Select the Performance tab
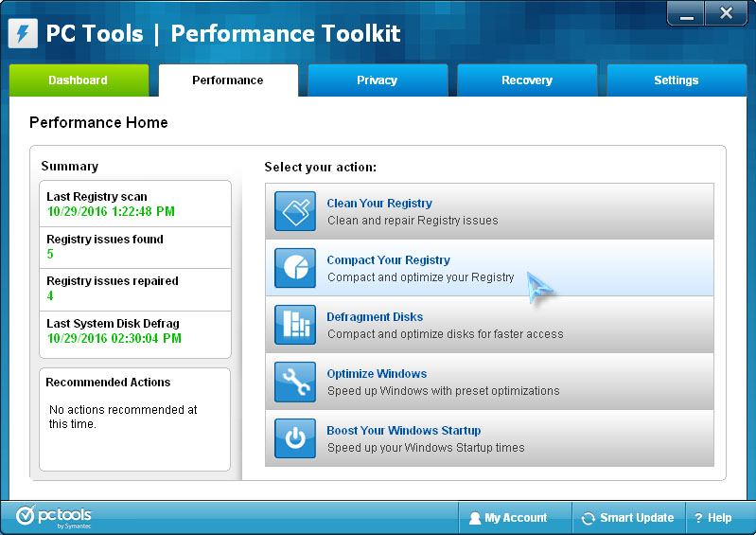The height and width of the screenshot is (535, 756). tap(228, 80)
